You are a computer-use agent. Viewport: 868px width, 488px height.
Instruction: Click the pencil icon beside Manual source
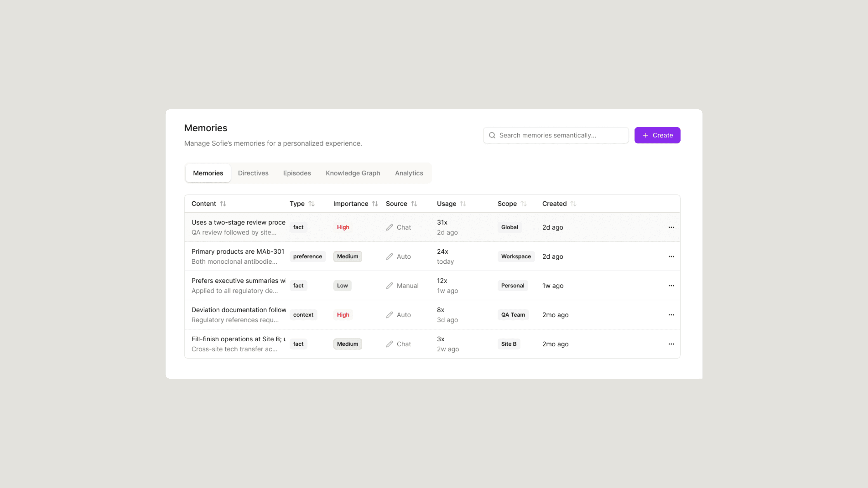pyautogui.click(x=389, y=286)
